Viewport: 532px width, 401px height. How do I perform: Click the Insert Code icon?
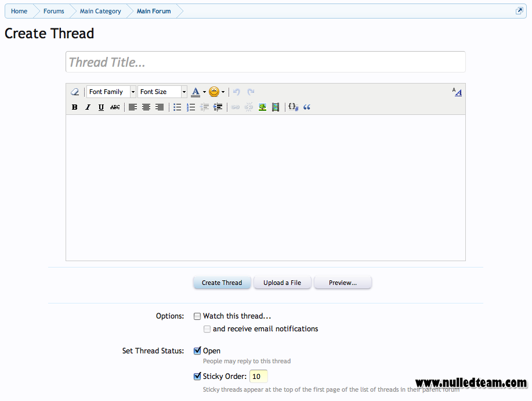pyautogui.click(x=293, y=107)
